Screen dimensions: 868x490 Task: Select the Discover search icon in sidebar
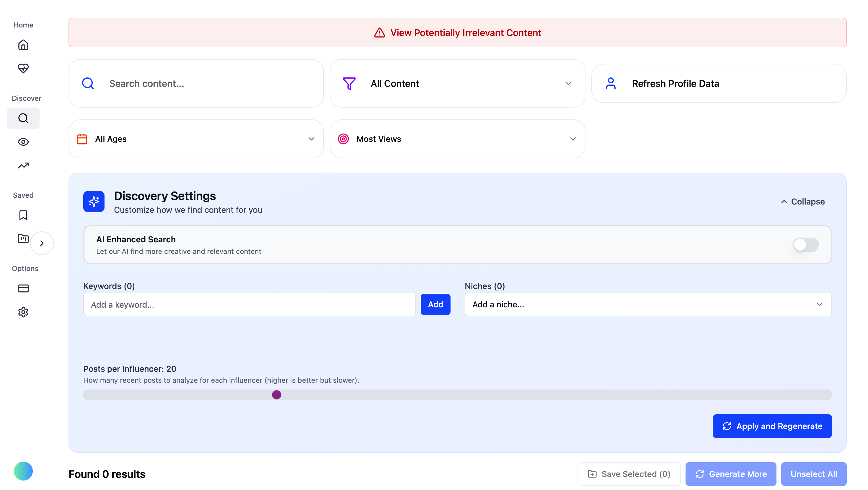23,118
